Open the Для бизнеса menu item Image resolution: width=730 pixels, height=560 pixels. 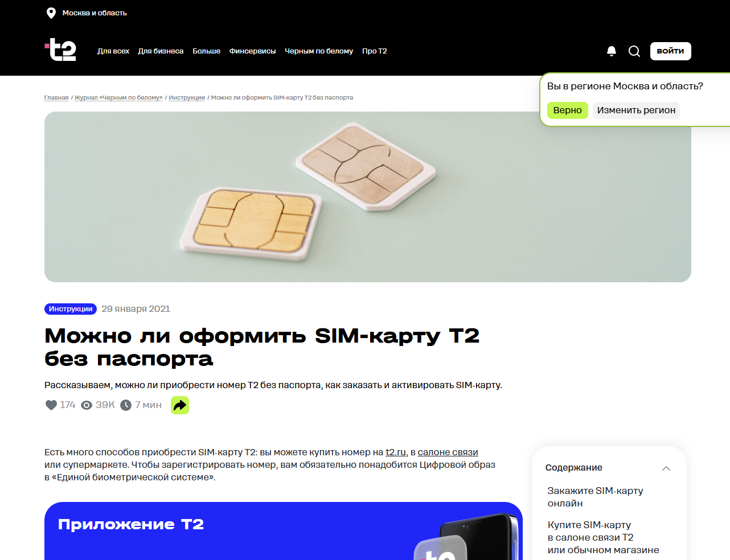click(x=161, y=51)
